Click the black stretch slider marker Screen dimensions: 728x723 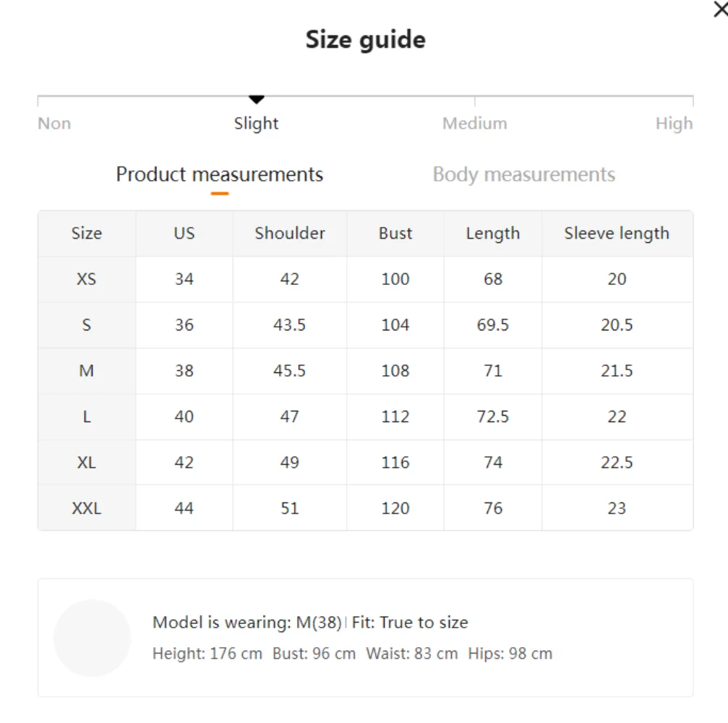257,100
